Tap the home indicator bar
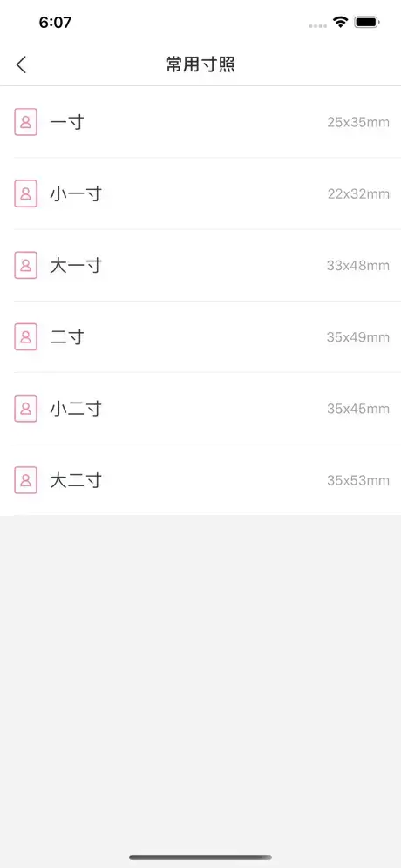This screenshot has height=868, width=401. click(x=200, y=858)
